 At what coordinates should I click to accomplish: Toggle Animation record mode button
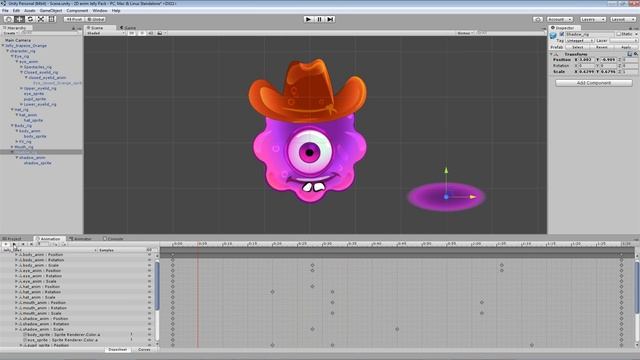pyautogui.click(x=6, y=244)
